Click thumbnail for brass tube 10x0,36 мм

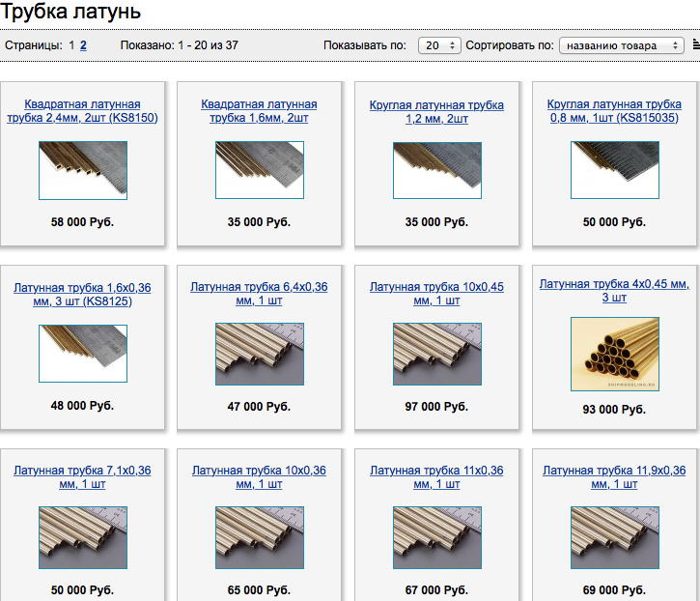260,536
